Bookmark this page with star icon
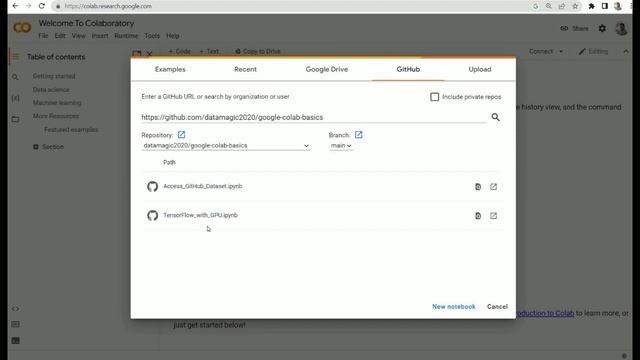 point(575,6)
